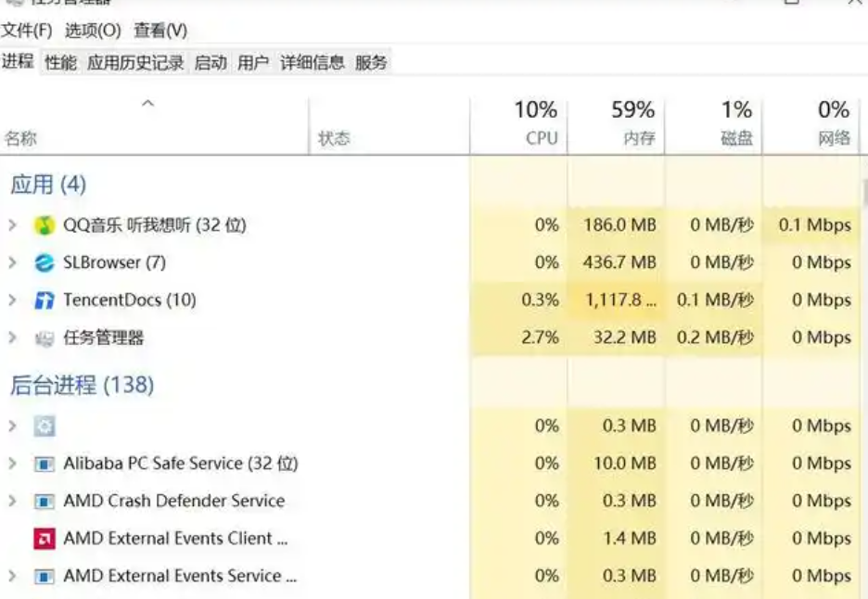Viewport: 868px width, 599px height.
Task: Click the AMD External Events Service icon
Action: tap(45, 577)
